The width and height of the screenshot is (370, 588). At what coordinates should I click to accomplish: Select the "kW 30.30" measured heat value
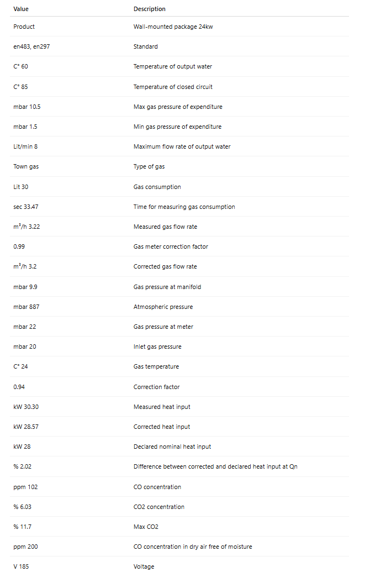click(x=25, y=407)
